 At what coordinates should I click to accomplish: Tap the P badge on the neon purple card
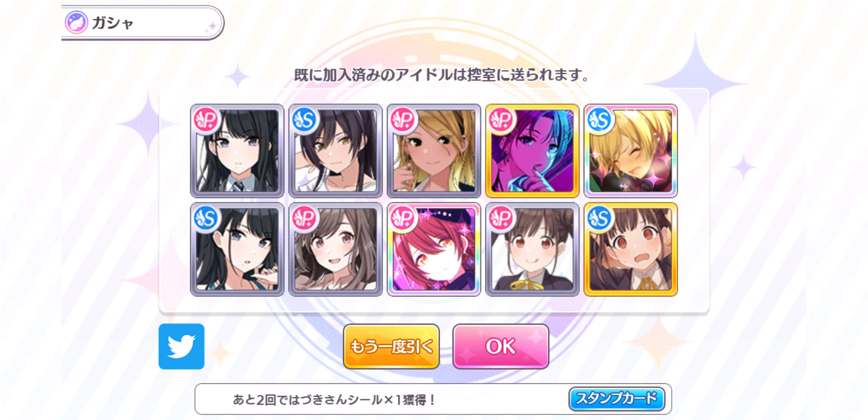tap(501, 120)
